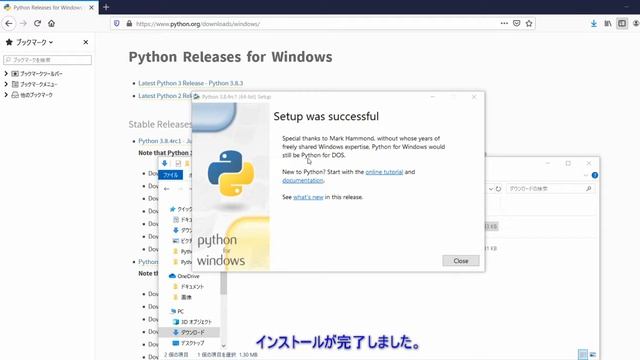Screen dimensions: 640x360
Task: Click the Firefox back arrow button
Action: (x=9, y=24)
